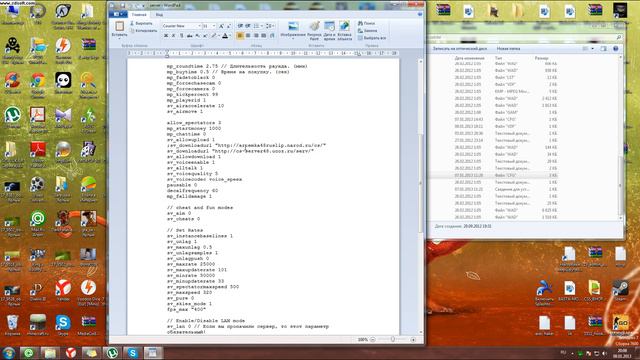Toggle preview pane in Explorer window
The height and width of the screenshot is (360, 640).
pos(603,49)
